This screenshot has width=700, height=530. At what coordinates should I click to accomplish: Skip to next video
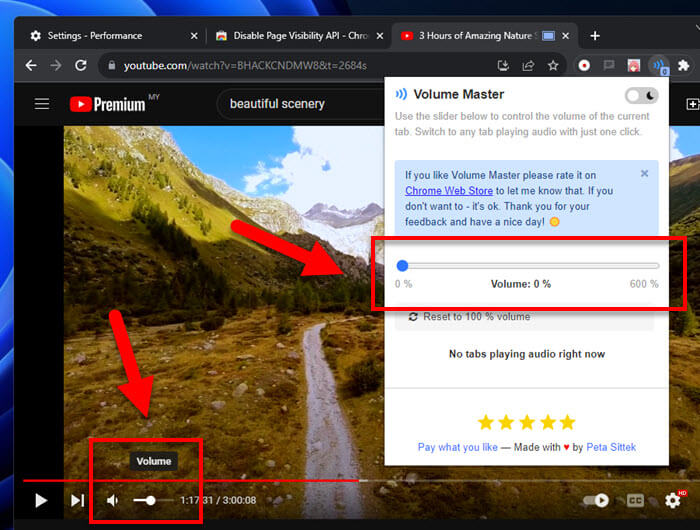click(77, 501)
